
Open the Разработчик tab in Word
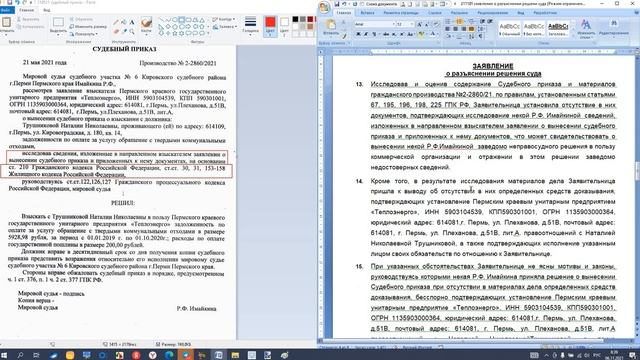pyautogui.click(x=545, y=13)
